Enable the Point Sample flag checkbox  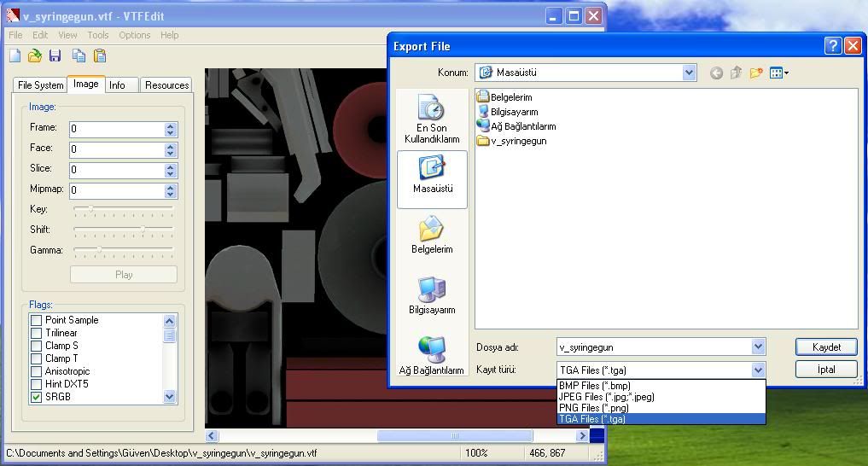(x=37, y=320)
